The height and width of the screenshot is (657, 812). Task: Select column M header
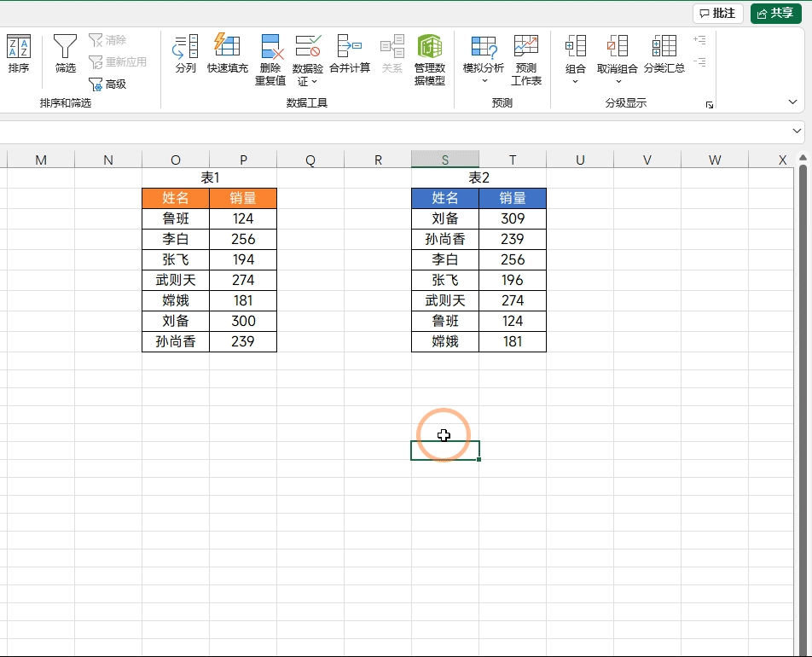point(41,160)
